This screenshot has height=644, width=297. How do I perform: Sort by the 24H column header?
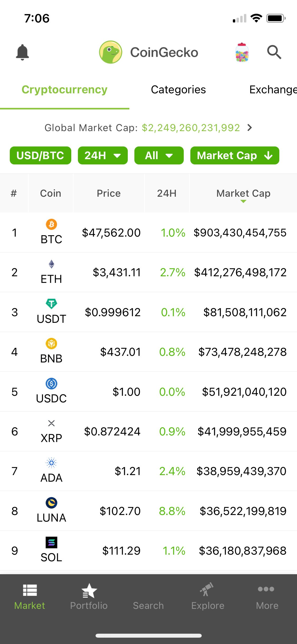pos(167,193)
